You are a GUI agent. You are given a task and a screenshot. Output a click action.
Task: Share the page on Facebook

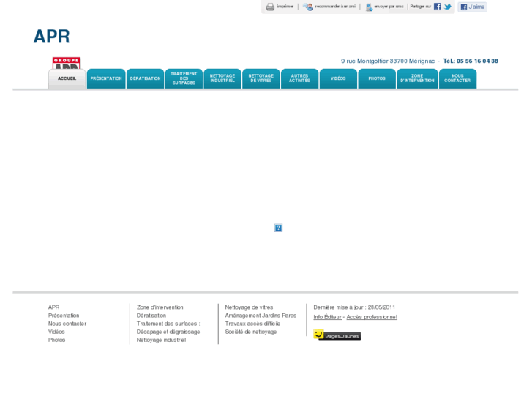click(x=438, y=7)
